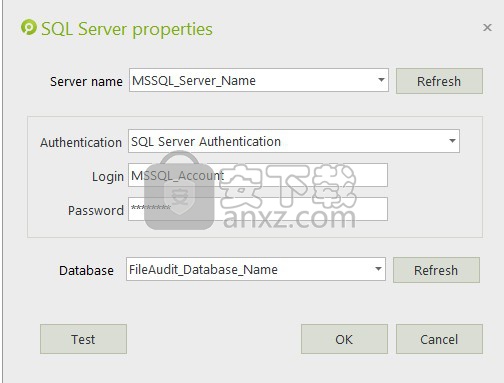The height and width of the screenshot is (383, 504).
Task: Click inside the Login field
Action: pyautogui.click(x=258, y=175)
